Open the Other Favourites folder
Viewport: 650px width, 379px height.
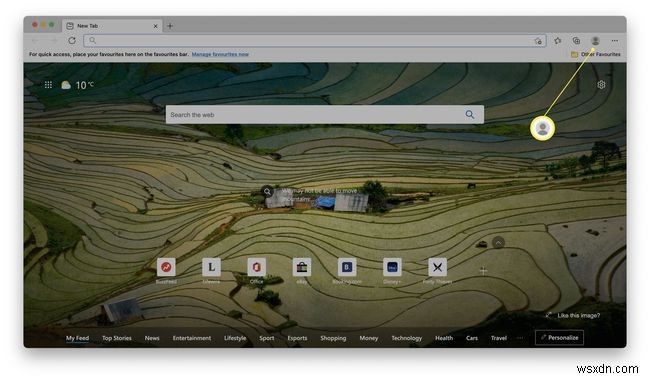click(x=595, y=54)
